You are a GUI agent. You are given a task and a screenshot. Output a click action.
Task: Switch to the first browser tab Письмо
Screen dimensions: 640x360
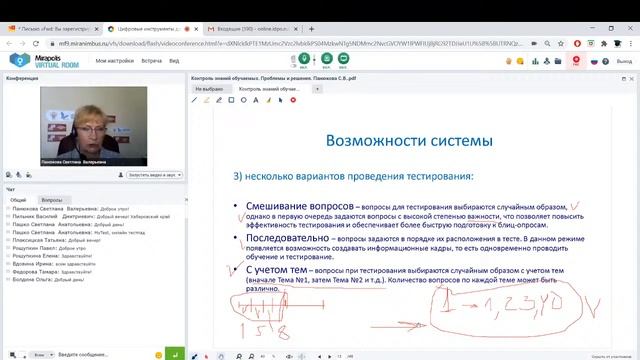[53, 29]
